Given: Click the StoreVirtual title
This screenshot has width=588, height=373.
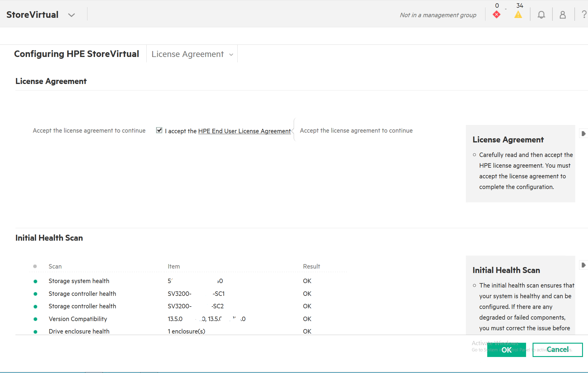Looking at the screenshot, I should pos(32,15).
